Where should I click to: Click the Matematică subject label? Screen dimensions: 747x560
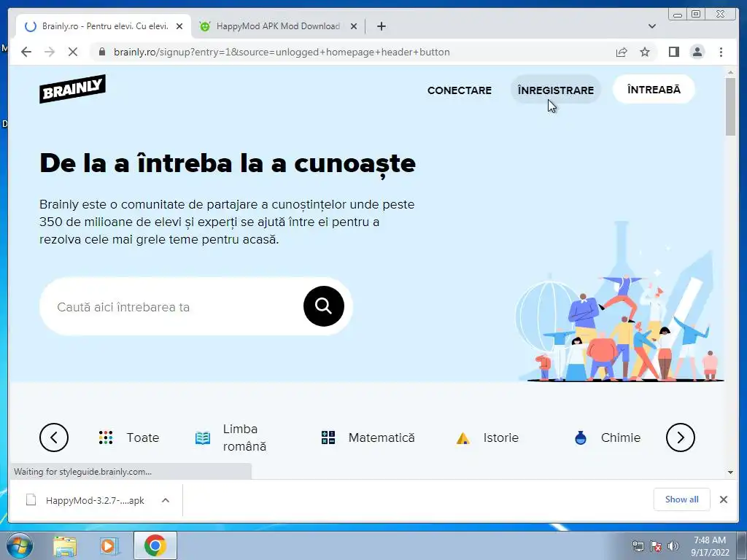tap(382, 437)
